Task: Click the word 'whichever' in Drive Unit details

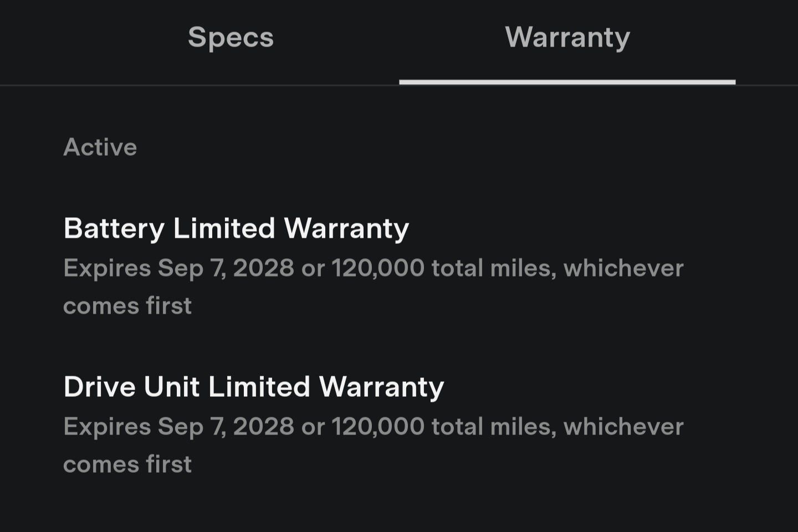Action: pyautogui.click(x=624, y=427)
